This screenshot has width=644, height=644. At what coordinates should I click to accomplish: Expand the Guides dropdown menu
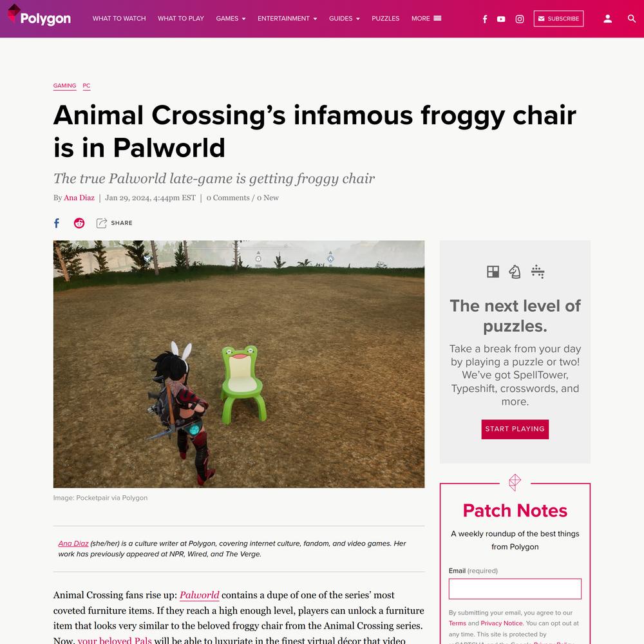pos(344,19)
